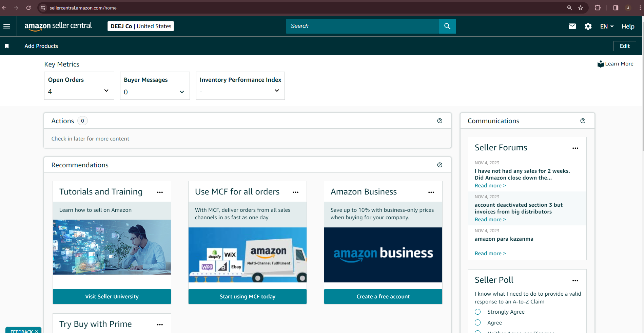The height and width of the screenshot is (333, 644).
Task: Read more about no sales for 2 weeks
Action: coord(490,186)
